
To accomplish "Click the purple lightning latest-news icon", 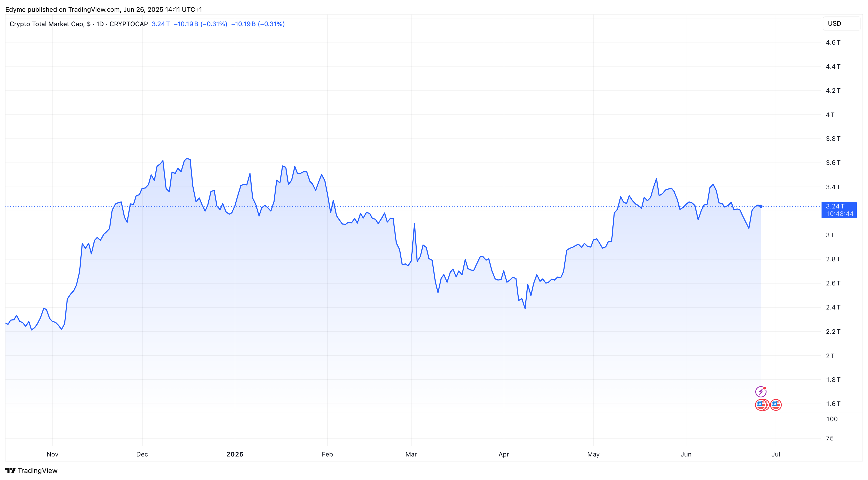I will coord(761,392).
